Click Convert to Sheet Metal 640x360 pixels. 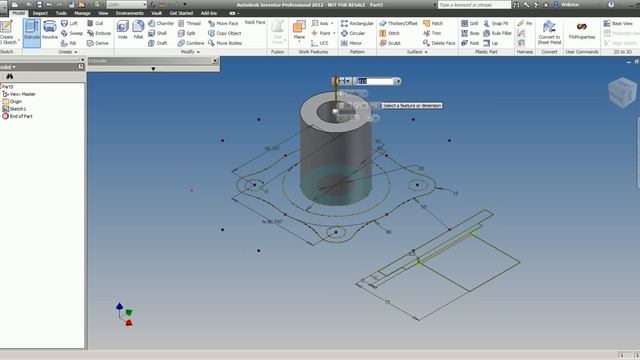click(549, 32)
